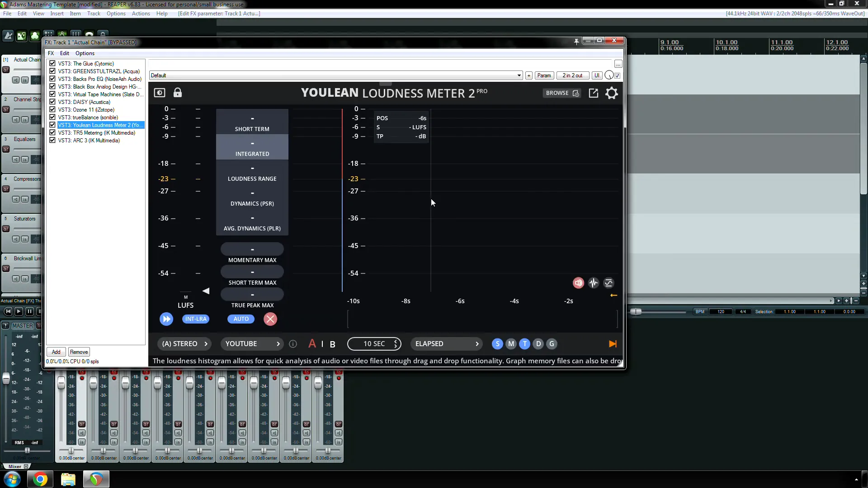
Task: Open Options menu in FX window
Action: 85,53
